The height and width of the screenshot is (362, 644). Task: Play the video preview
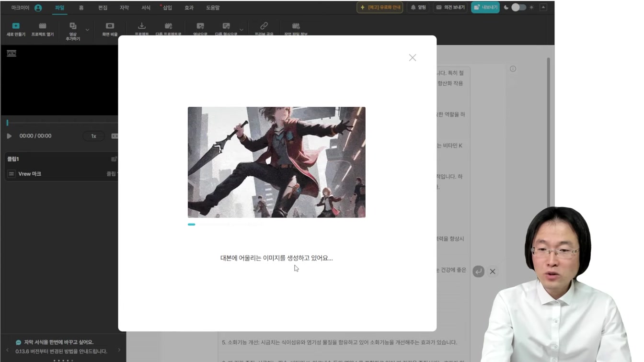(x=9, y=136)
